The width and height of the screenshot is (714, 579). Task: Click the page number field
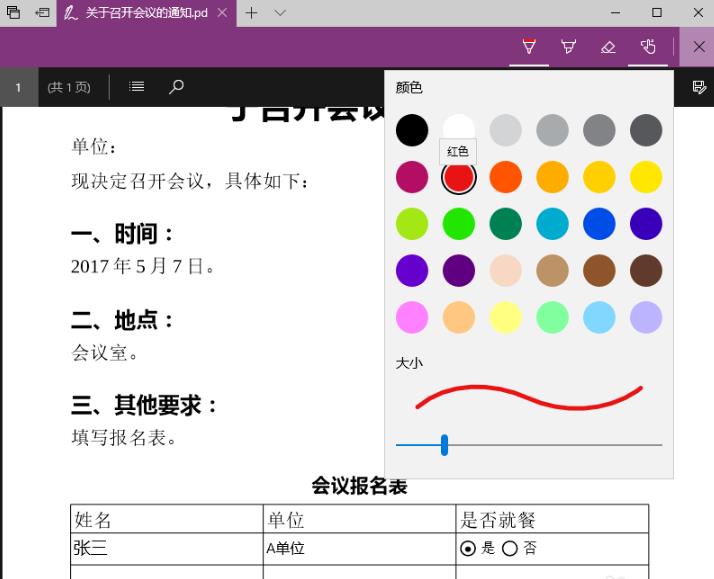[x=18, y=87]
